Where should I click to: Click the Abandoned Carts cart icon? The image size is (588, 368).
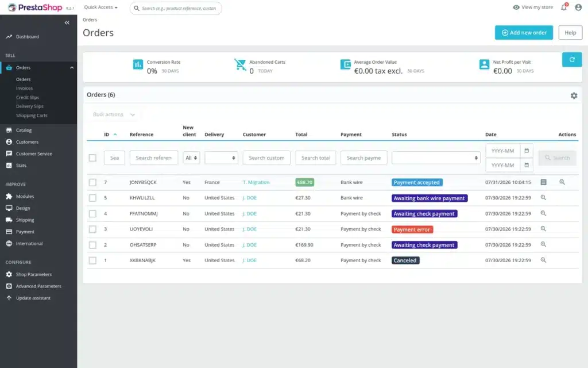(240, 64)
